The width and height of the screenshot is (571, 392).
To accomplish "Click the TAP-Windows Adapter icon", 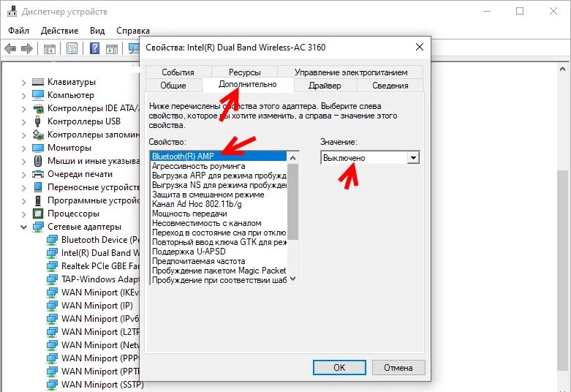I will click(52, 279).
